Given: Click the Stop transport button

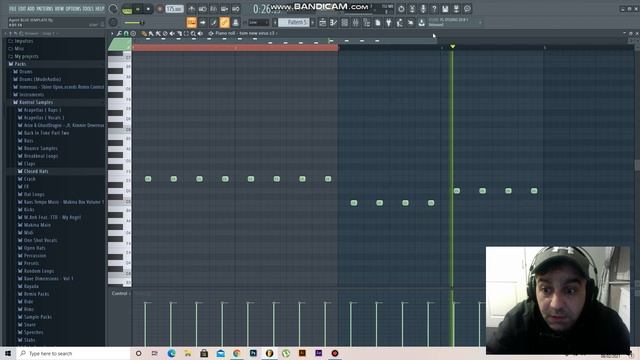Looking at the screenshot, I should point(149,9).
